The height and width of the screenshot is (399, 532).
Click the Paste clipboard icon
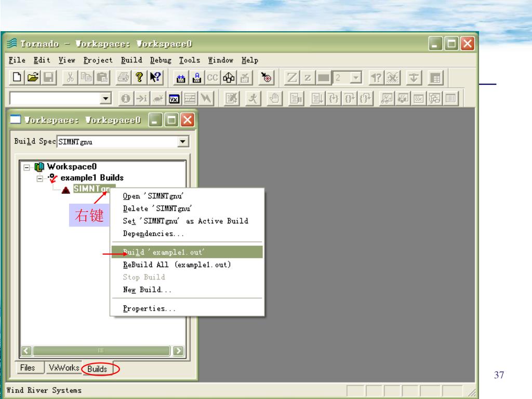click(x=102, y=78)
